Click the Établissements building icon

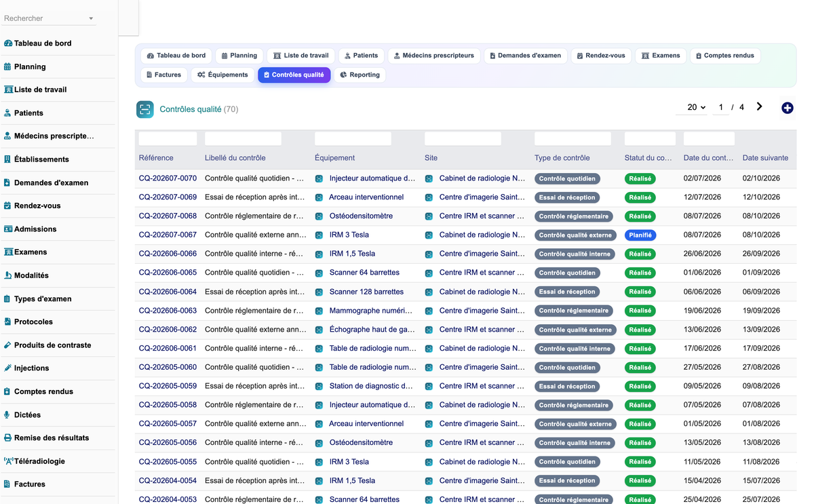point(7,159)
